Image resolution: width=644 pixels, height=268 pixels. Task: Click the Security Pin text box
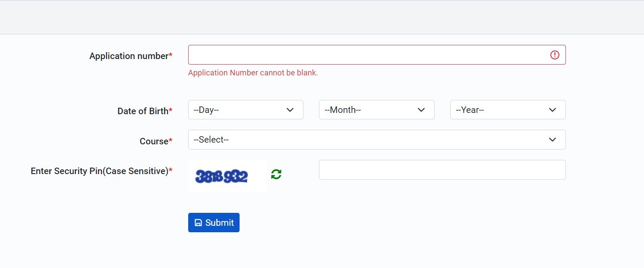(x=442, y=170)
